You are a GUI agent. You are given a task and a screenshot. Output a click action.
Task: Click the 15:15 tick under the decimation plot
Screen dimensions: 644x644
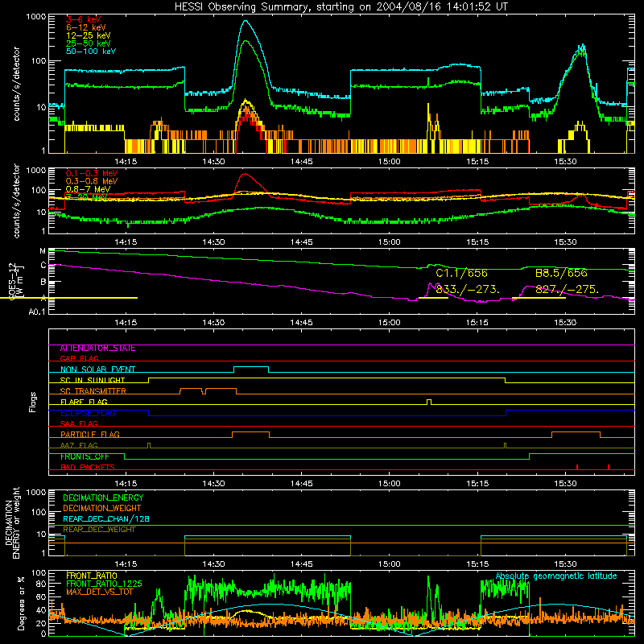477,564
